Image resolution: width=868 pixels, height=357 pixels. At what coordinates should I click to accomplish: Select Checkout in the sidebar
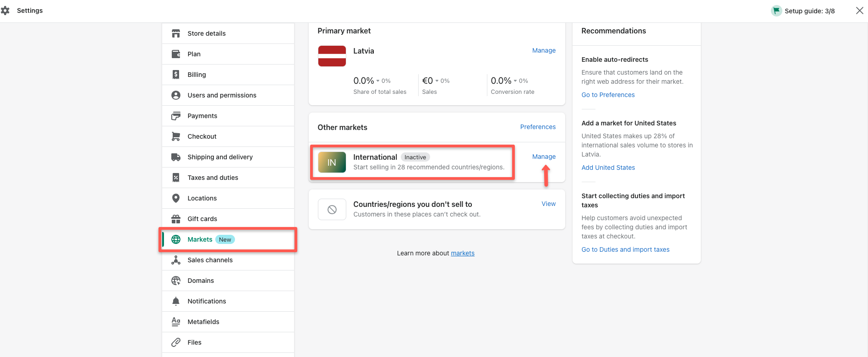(x=228, y=136)
